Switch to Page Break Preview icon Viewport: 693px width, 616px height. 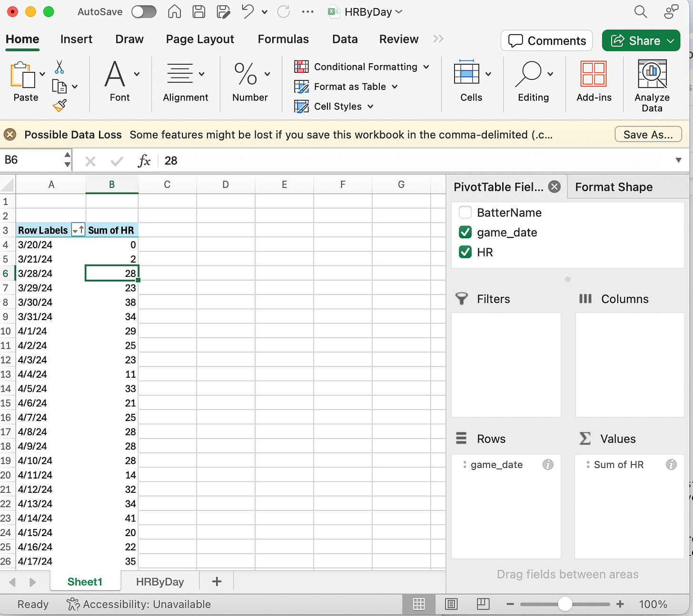coord(483,604)
